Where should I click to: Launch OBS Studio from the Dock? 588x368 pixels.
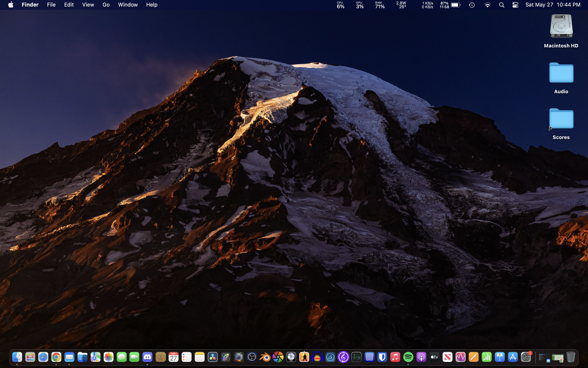[x=252, y=357]
